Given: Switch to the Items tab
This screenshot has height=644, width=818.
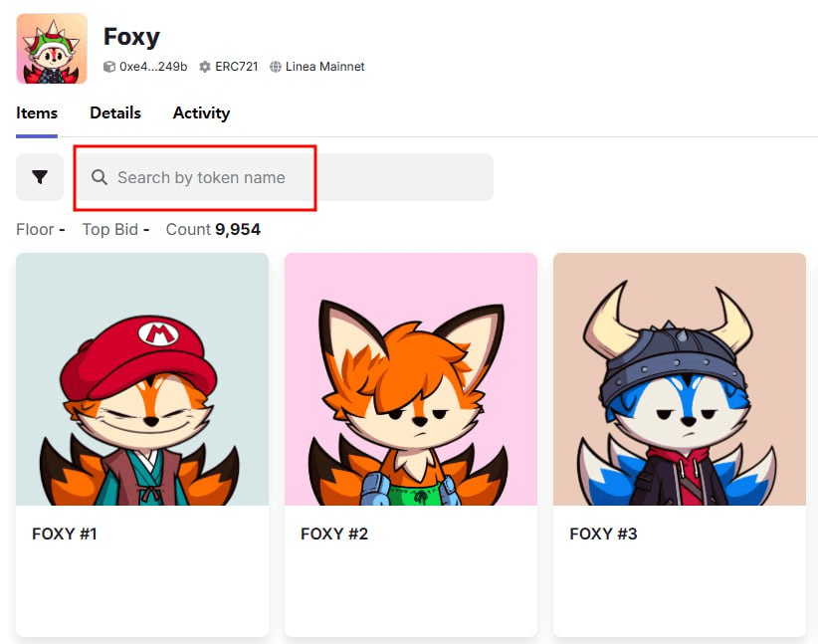Looking at the screenshot, I should [37, 113].
